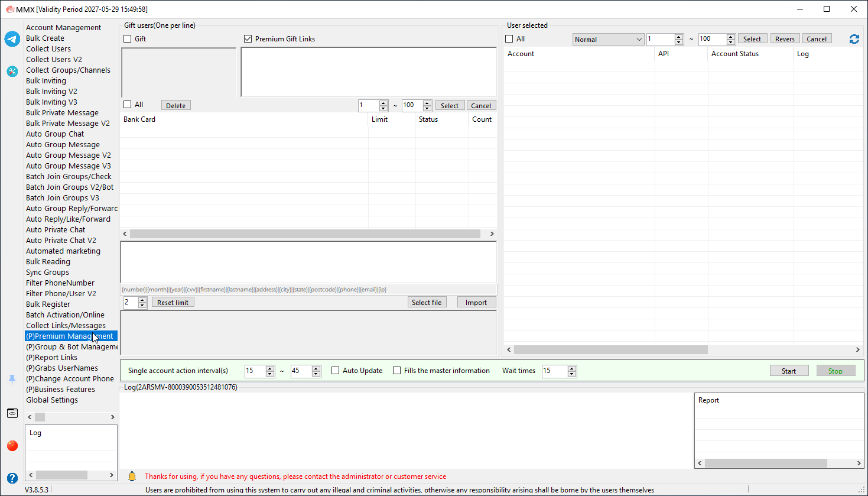This screenshot has width=868, height=496.
Task: Open the tools wrench sidebar icon
Action: pyautogui.click(x=12, y=72)
